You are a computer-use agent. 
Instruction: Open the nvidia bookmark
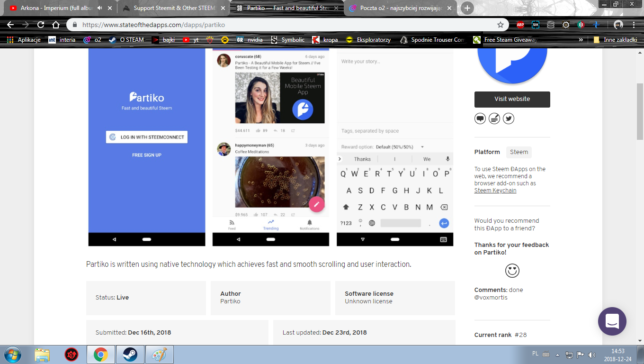click(x=250, y=40)
